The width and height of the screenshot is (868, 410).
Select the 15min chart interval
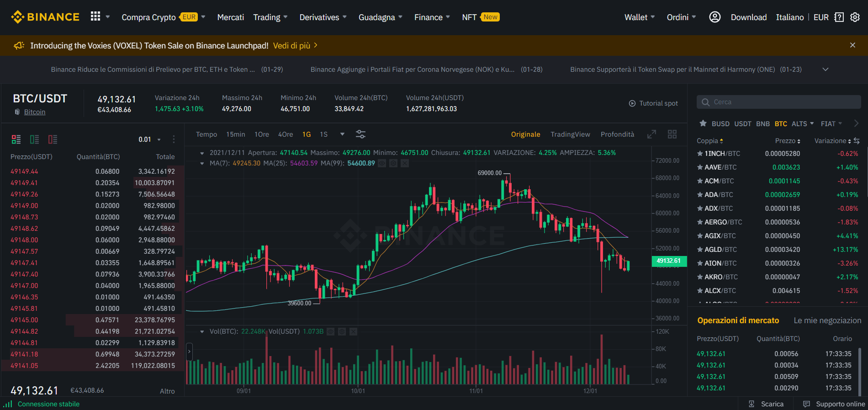(x=236, y=134)
